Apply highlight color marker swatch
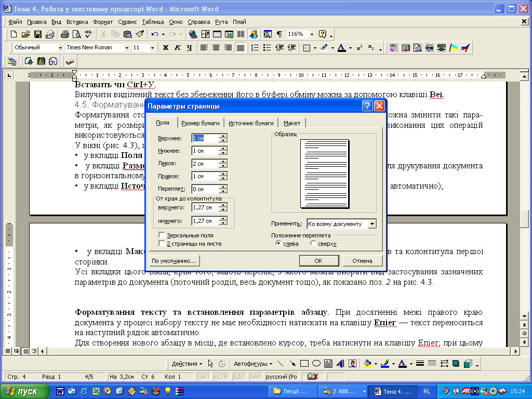532x399 pixels. click(x=324, y=48)
